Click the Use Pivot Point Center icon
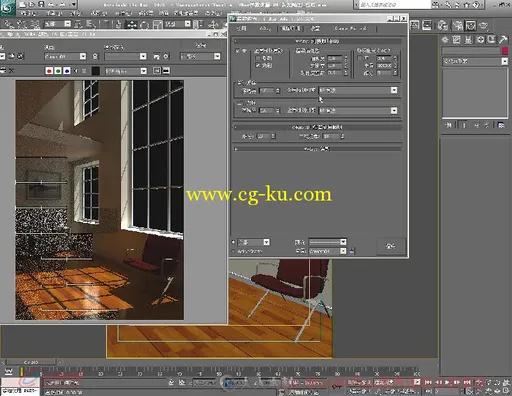This screenshot has width=512, height=396. [198, 24]
